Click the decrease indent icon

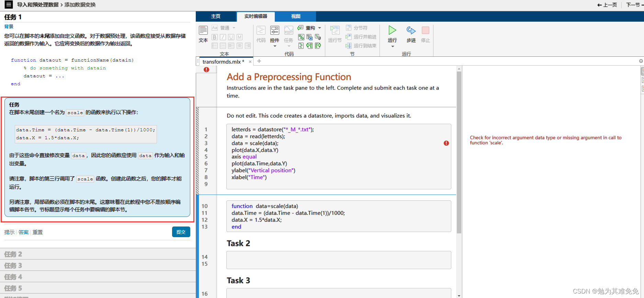318,46
